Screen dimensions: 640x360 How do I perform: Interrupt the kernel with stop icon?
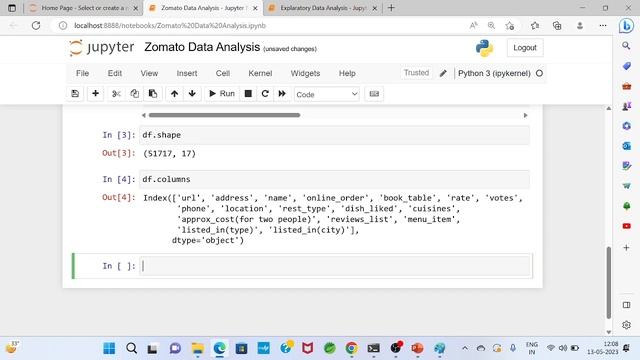(x=248, y=94)
